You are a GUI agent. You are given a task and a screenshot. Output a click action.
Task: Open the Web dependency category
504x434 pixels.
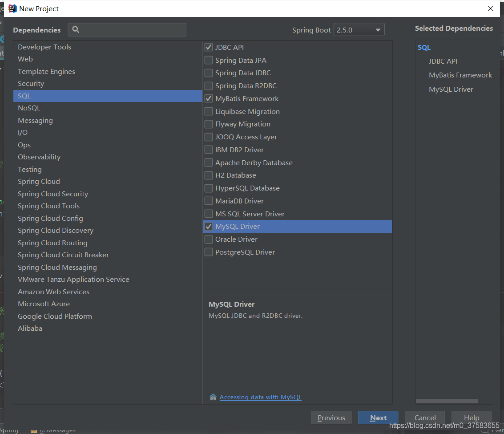tap(108, 59)
